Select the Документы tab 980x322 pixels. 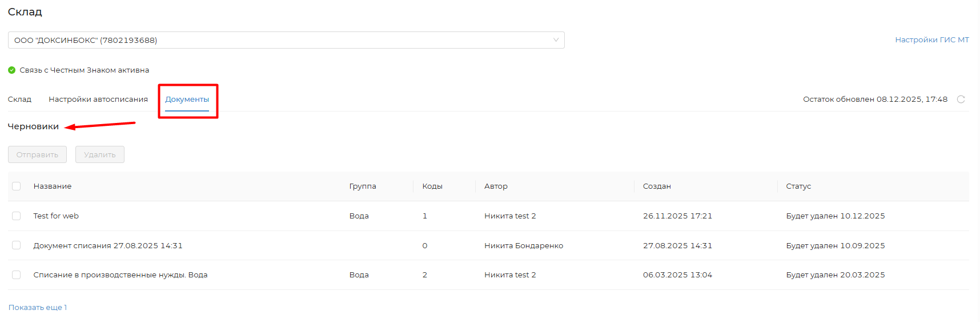(x=187, y=100)
